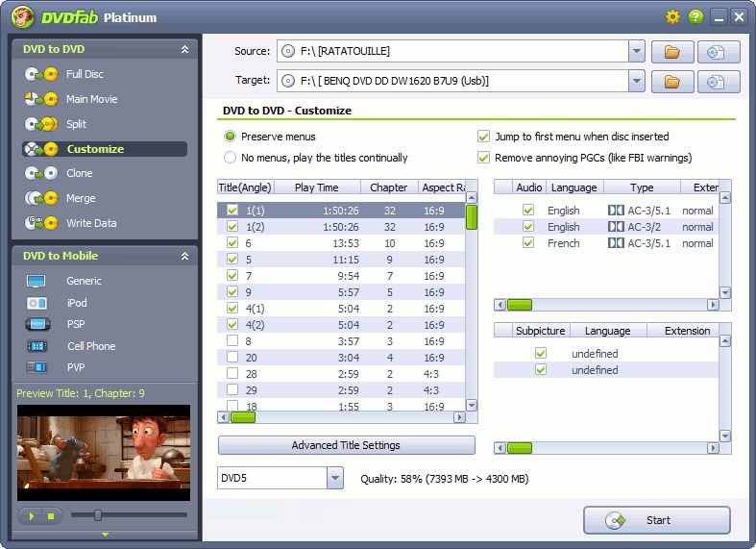Click the Subpicture column header

point(541,331)
